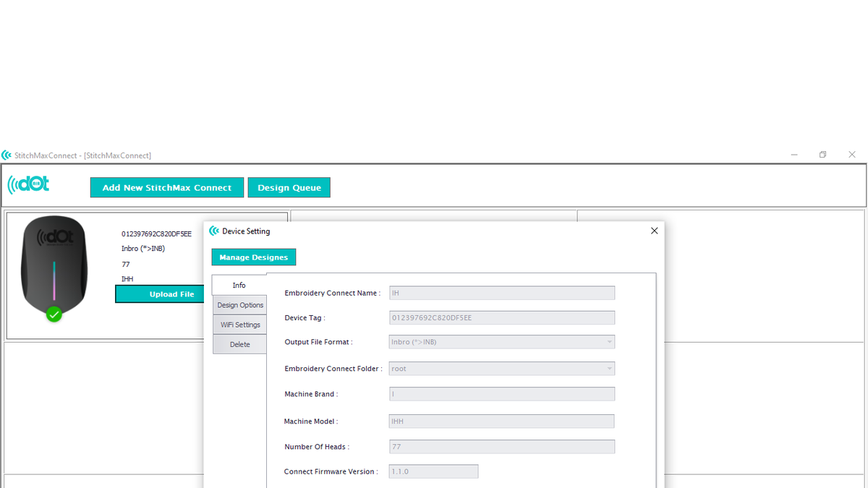Minimize the StitchMaxConnect window
This screenshot has height=488, width=868.
(794, 155)
